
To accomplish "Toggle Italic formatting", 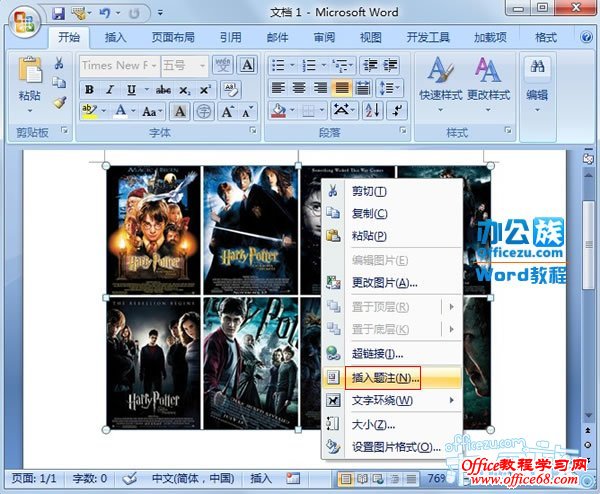I will (110, 90).
